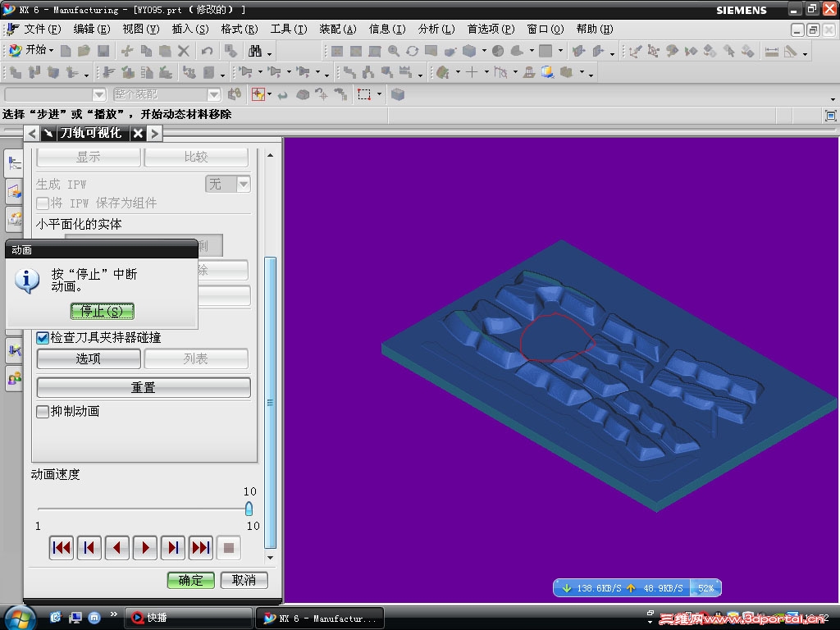The height and width of the screenshot is (630, 840).
Task: Click step forward playback button
Action: tap(172, 547)
